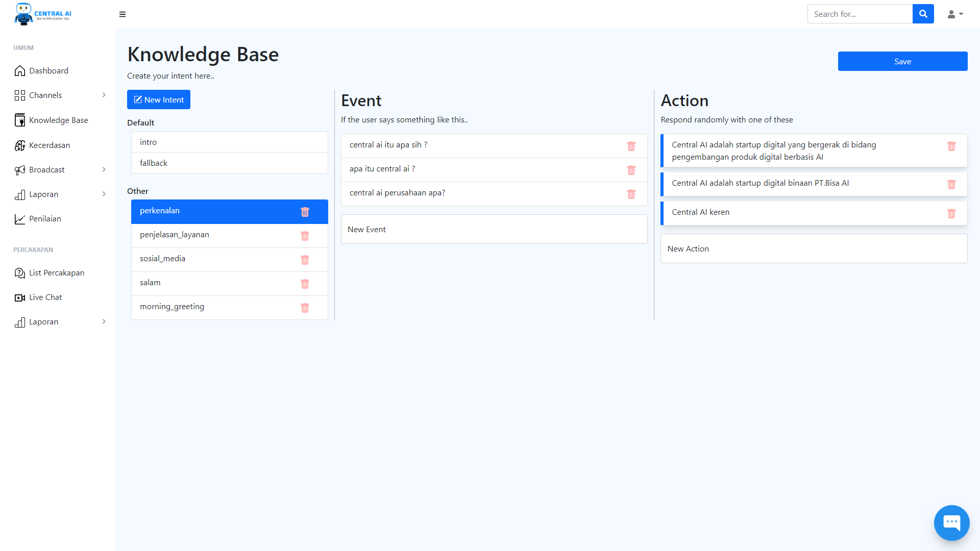The image size is (980, 551).
Task: Click the New Event input field
Action: (x=494, y=229)
